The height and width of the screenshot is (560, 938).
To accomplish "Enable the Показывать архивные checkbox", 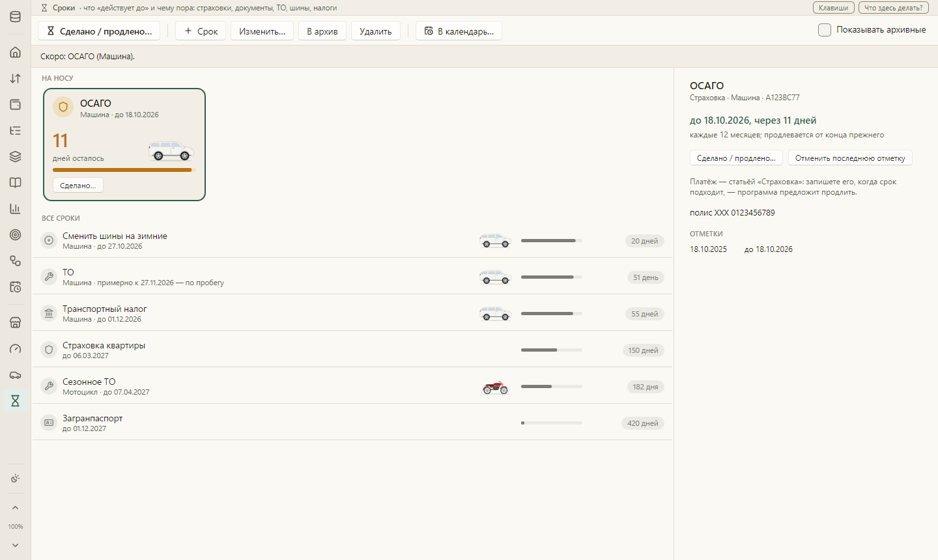I will click(825, 30).
